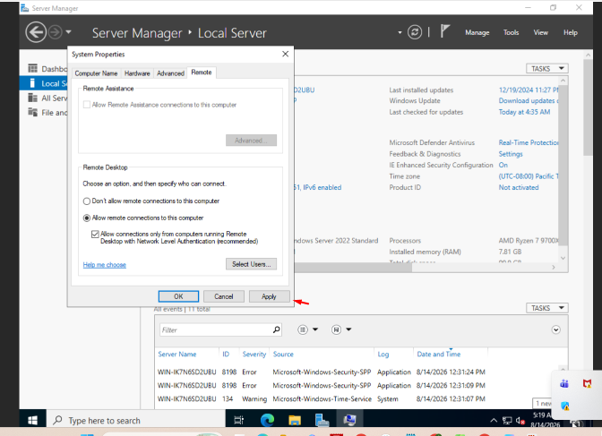Open the View menu
602x436 pixels.
[x=540, y=33]
